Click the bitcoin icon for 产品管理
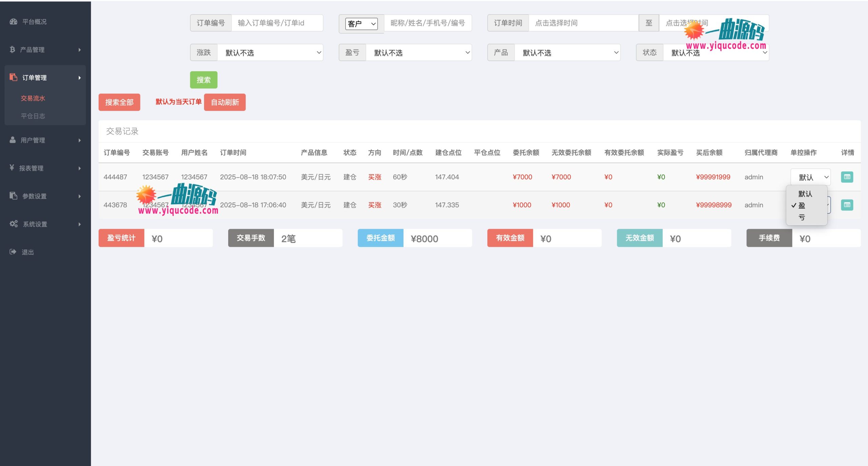This screenshot has height=466, width=868. [x=12, y=50]
